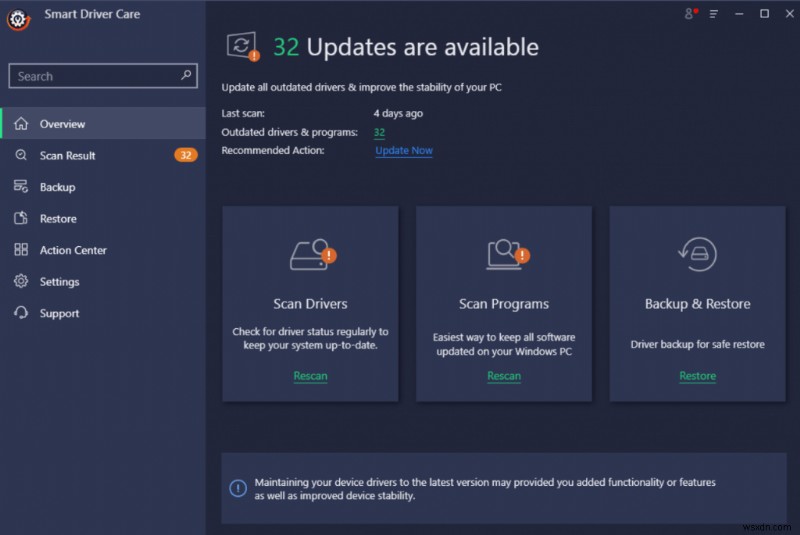
Task: Click the Backup & Restore circular icon
Action: [x=697, y=254]
